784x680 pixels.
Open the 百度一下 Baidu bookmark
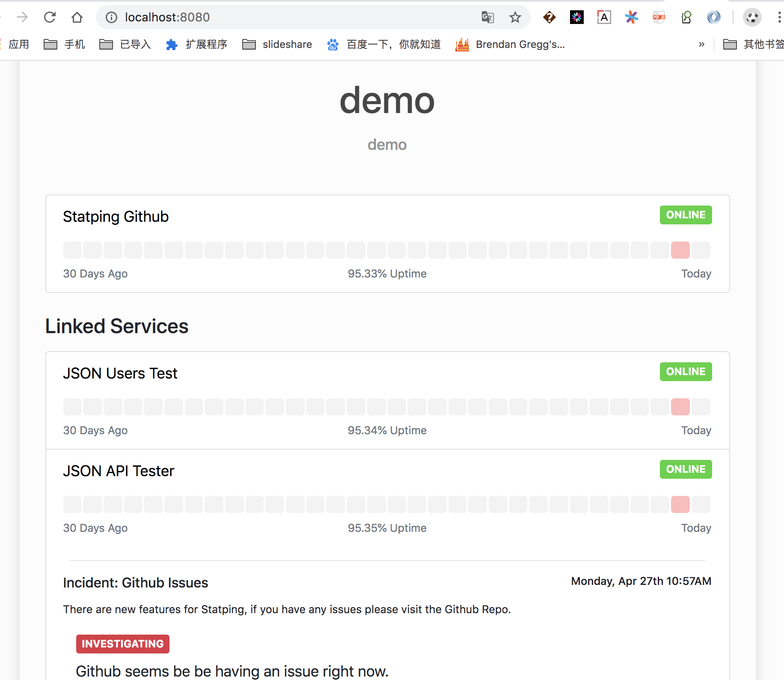click(384, 45)
